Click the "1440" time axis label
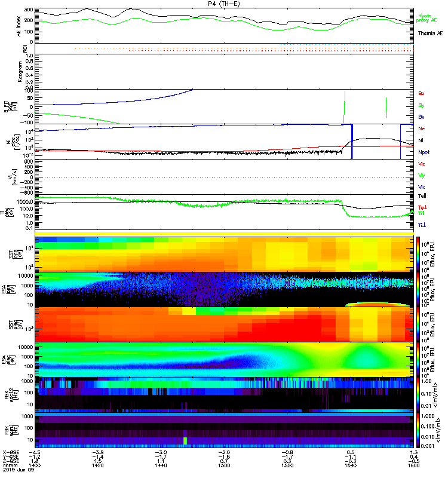Screen dimensions: 448x478 point(161,465)
